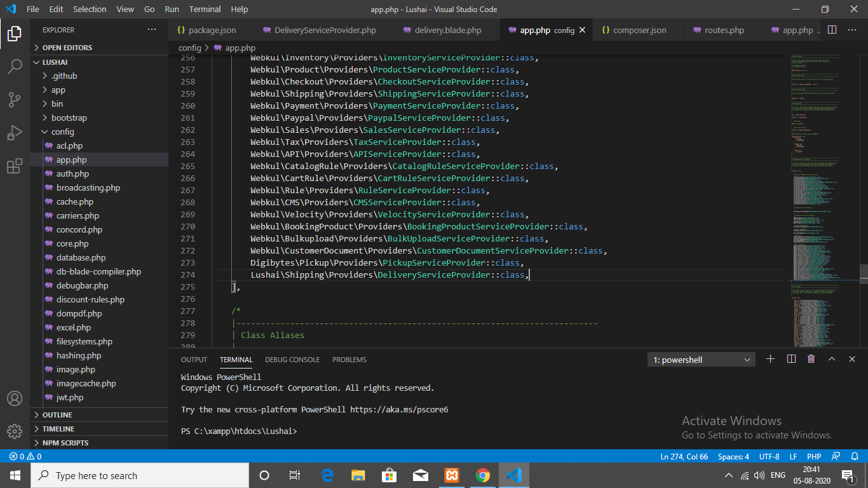Screen dimensions: 868x488
Task: Open the Run and Debug view
Action: [x=15, y=133]
